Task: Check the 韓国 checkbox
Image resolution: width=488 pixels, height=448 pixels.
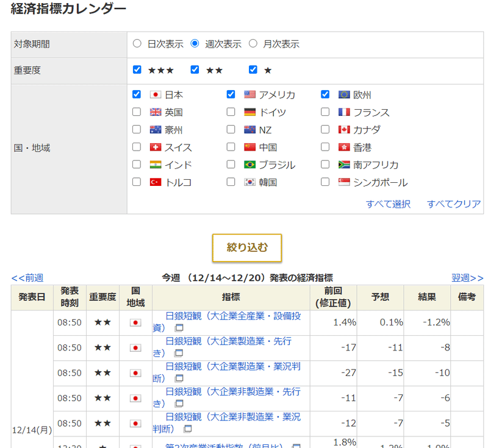Action: tap(231, 182)
